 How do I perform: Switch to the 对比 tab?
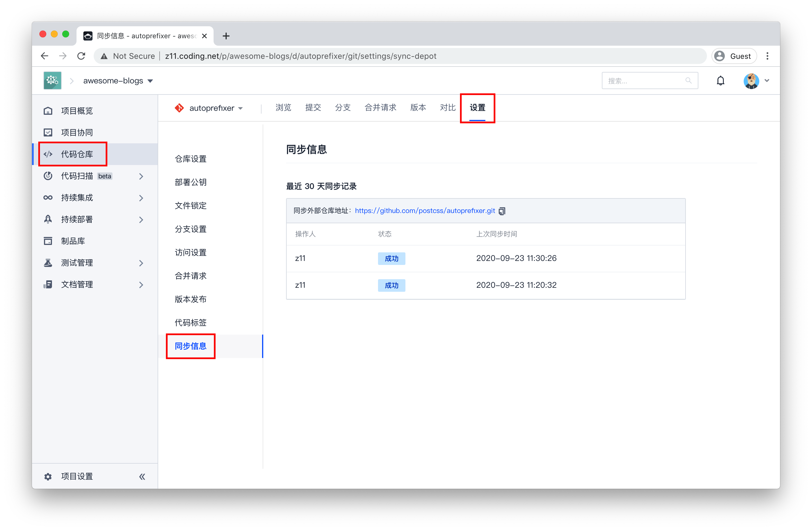[448, 108]
